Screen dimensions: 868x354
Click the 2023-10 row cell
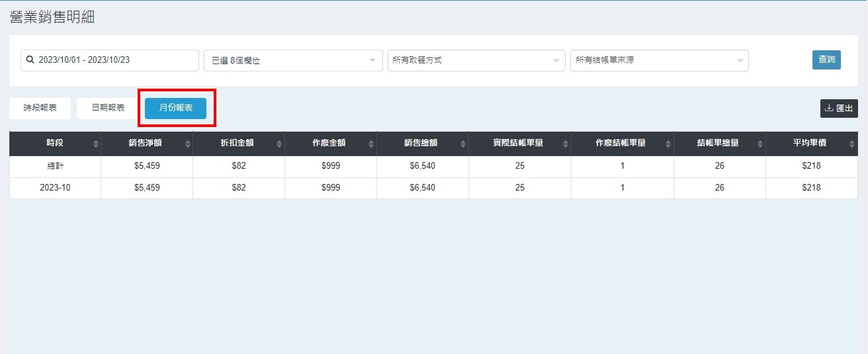tap(55, 188)
